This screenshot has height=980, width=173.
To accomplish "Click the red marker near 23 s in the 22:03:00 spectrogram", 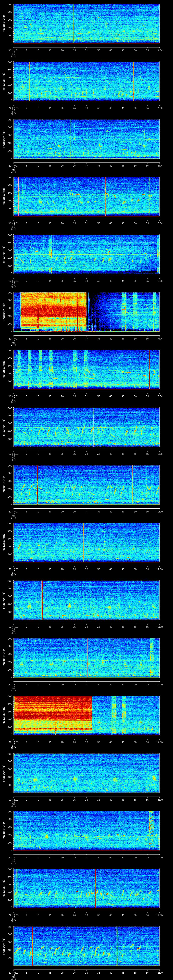I will 70,139.
